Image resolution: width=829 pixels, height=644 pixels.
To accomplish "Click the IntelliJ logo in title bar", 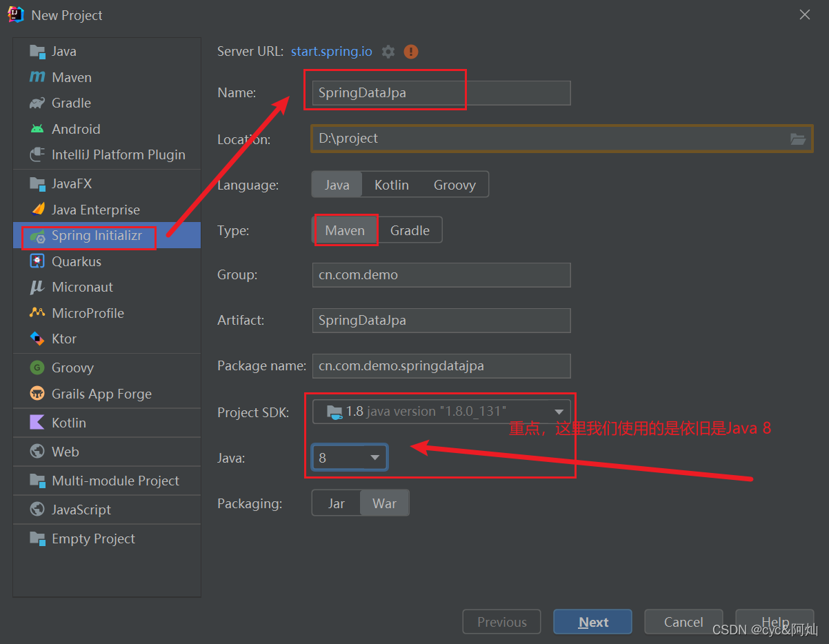I will click(16, 14).
